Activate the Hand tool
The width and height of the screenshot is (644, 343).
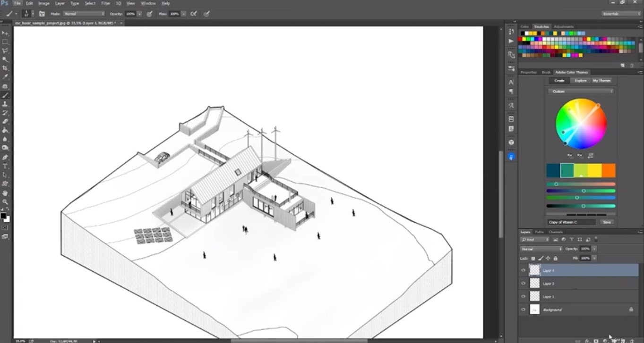click(5, 193)
